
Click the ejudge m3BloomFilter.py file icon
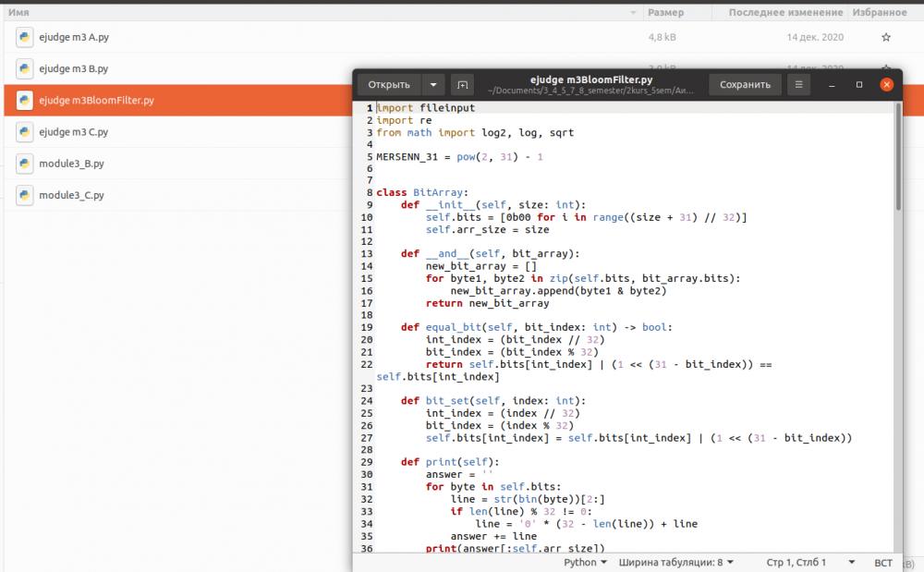point(24,101)
